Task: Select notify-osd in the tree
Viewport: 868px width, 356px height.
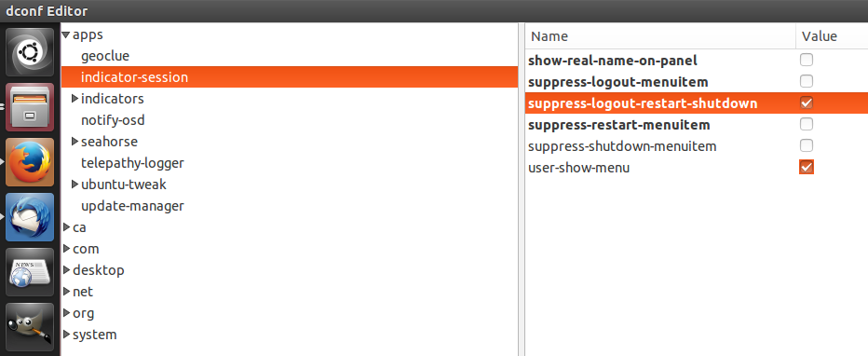Action: [x=113, y=120]
